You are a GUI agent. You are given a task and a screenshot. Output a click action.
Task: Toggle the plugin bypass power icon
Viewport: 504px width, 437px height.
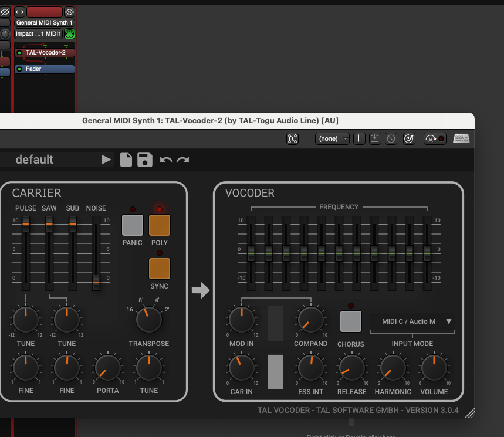click(x=409, y=139)
